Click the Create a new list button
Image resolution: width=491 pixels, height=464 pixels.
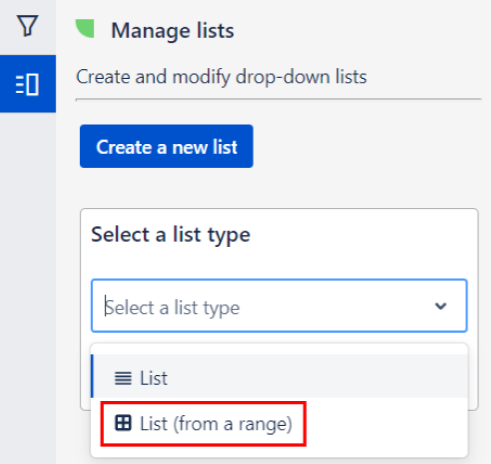(166, 146)
